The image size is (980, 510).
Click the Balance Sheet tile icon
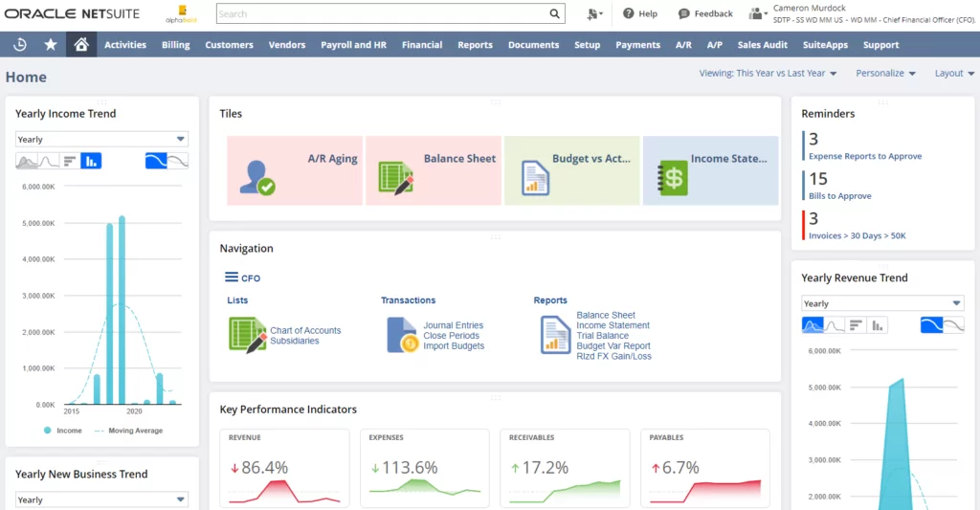point(396,178)
